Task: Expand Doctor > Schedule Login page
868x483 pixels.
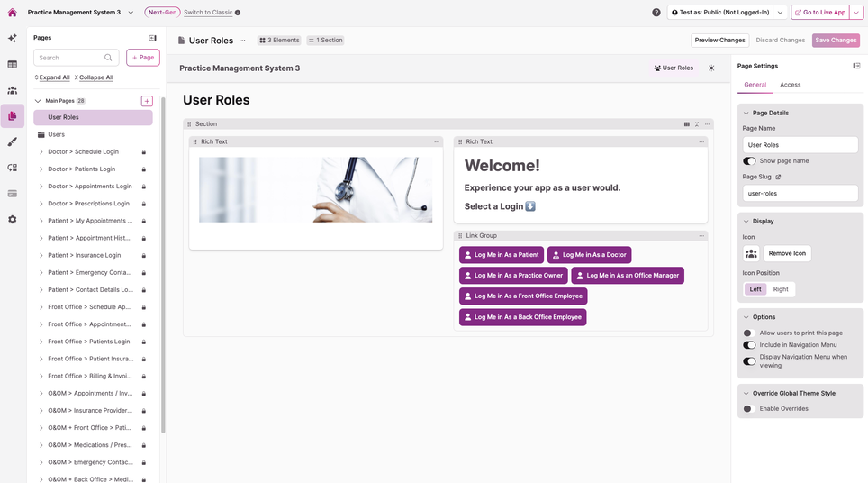Action: tap(41, 151)
